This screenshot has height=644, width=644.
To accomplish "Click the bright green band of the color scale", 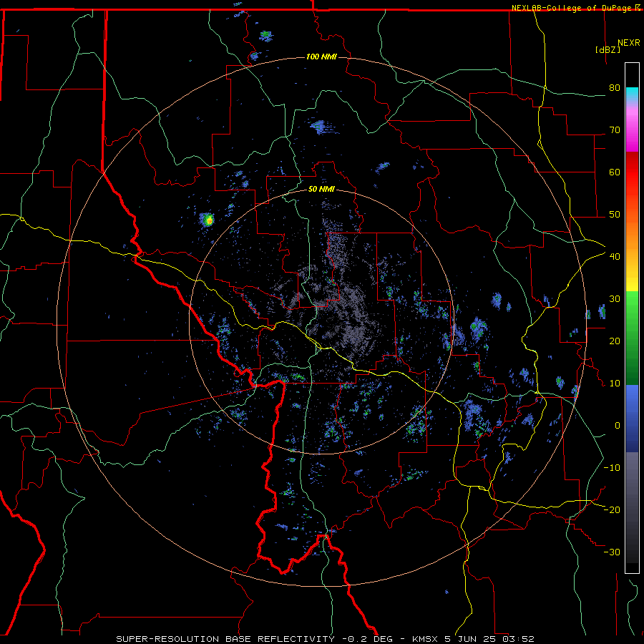I will click(x=632, y=312).
